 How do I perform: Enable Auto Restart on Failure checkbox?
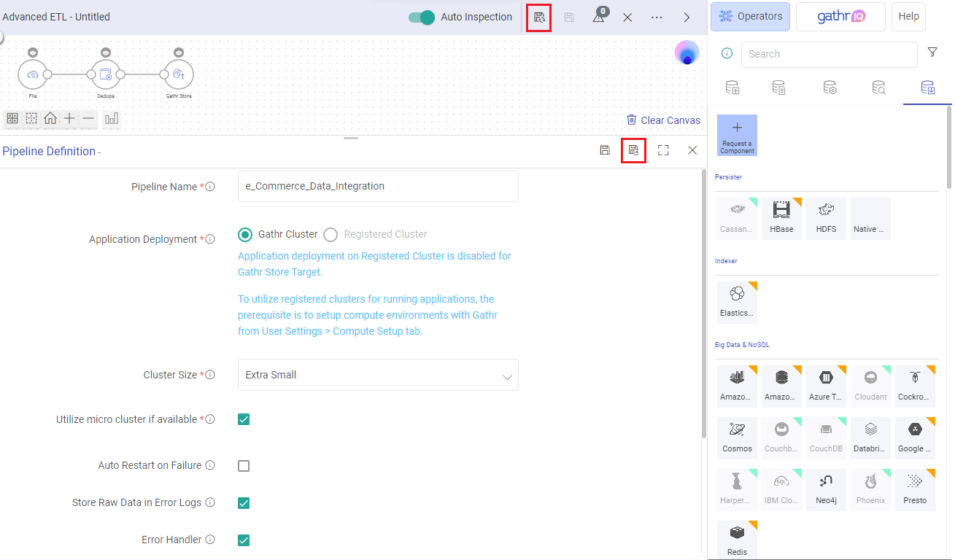244,465
